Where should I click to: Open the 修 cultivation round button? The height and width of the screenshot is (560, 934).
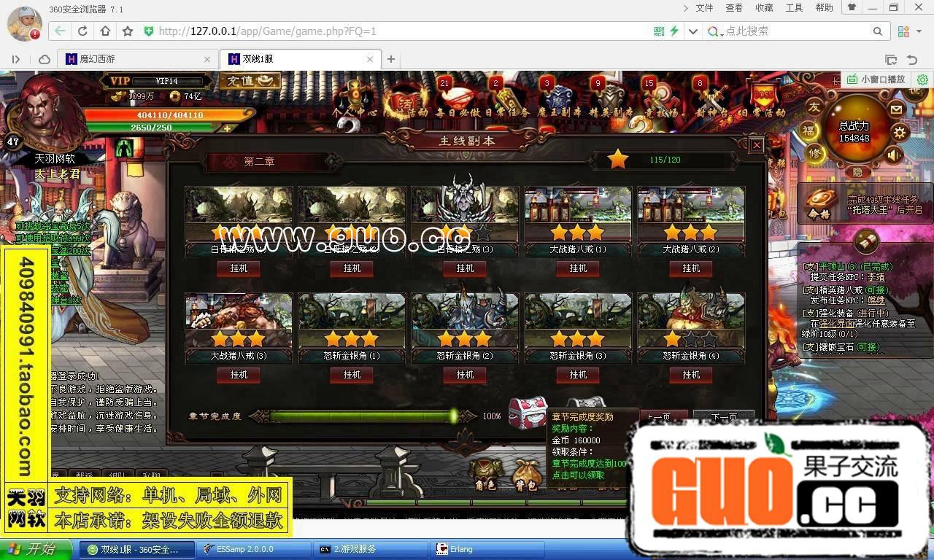click(x=816, y=153)
